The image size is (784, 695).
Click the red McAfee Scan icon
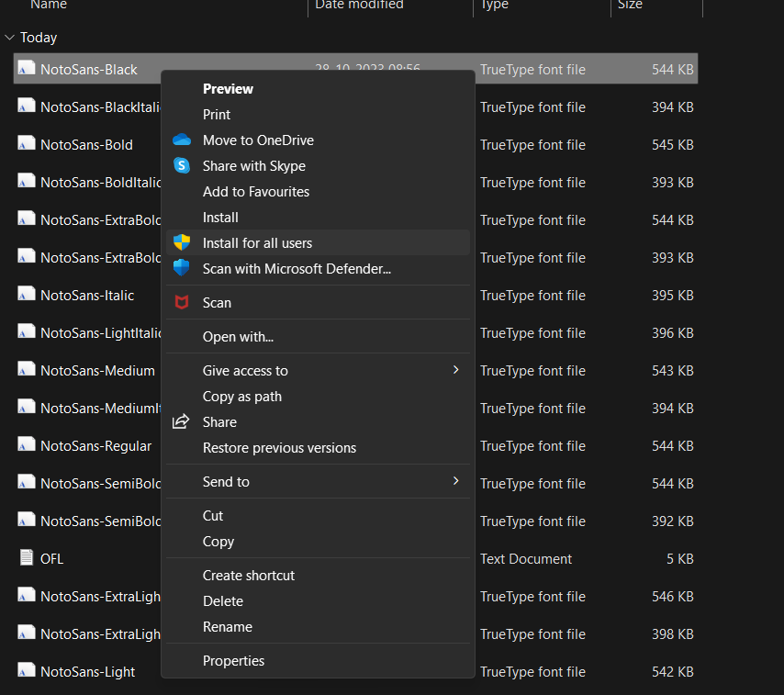tap(182, 303)
